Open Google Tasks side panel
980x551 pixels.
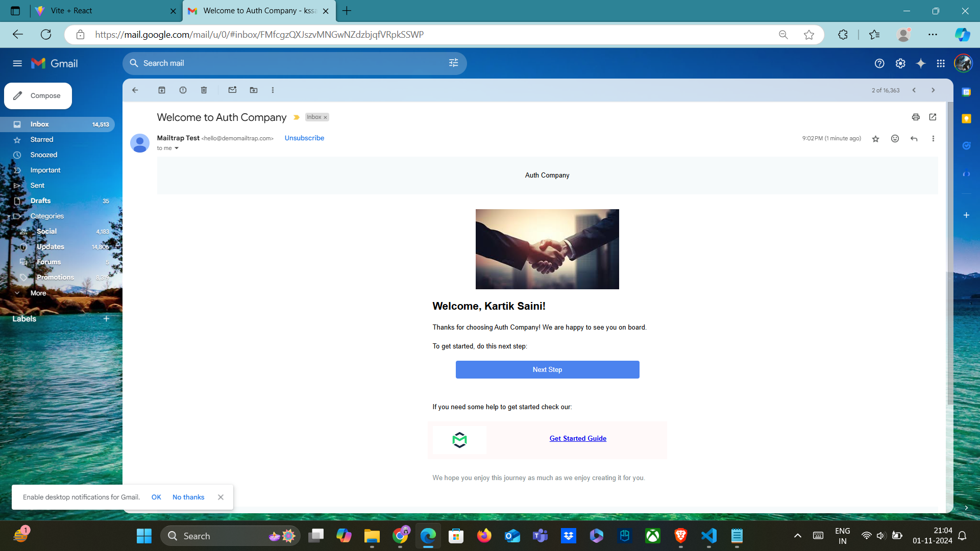click(x=966, y=145)
